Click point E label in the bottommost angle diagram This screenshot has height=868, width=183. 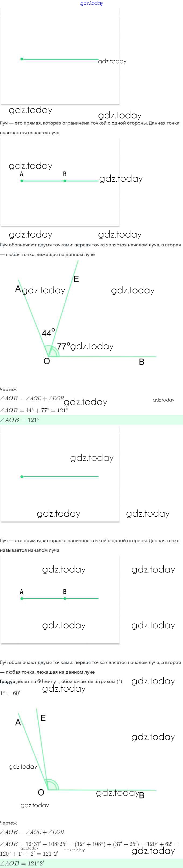click(x=43, y=718)
